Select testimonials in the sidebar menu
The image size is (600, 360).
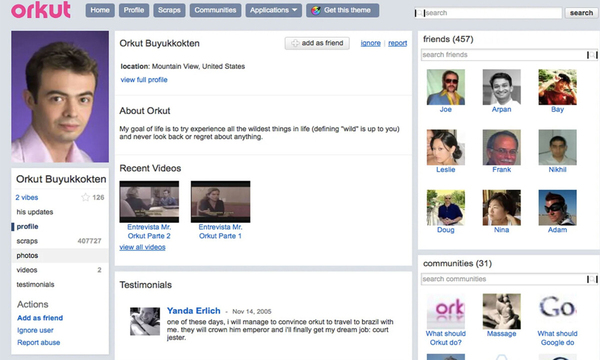(x=35, y=285)
